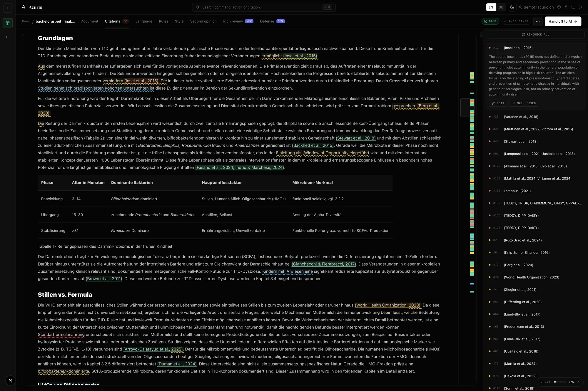The height and width of the screenshot is (391, 588).
Task: Click the (Arroyo-Calatayud et al., 2025) citation
Action: pyautogui.click(x=153, y=349)
